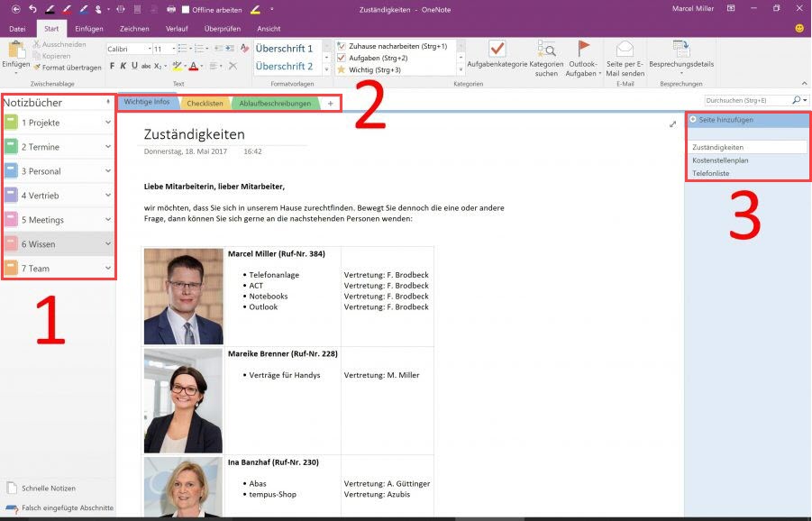Open the search scope dropdown arrow
Screen dimensions: 812x521
[806, 100]
